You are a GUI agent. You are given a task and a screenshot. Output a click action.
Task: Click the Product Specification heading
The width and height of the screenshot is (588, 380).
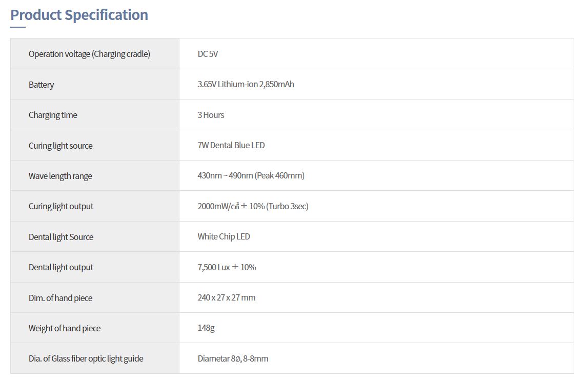(79, 15)
